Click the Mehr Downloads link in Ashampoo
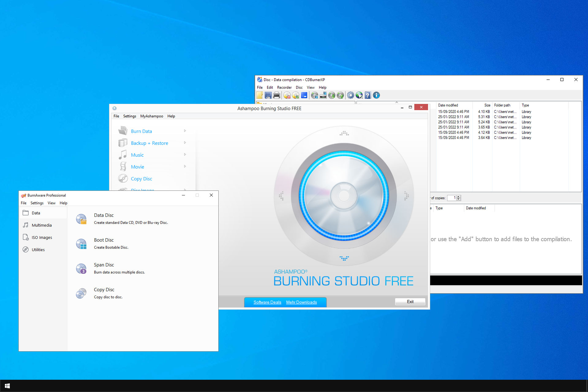 tap(302, 302)
